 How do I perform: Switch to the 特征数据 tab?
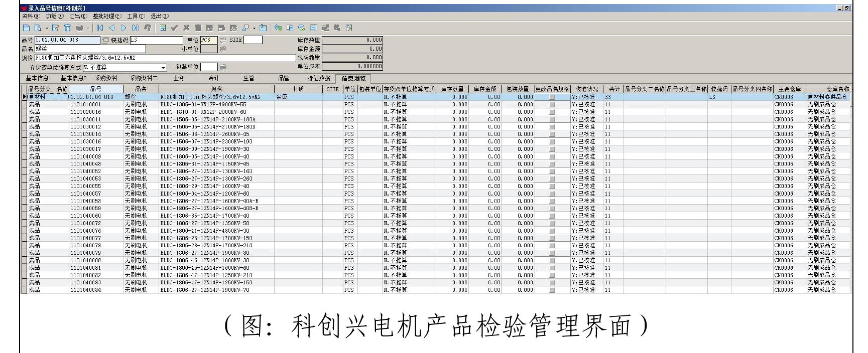[x=319, y=78]
